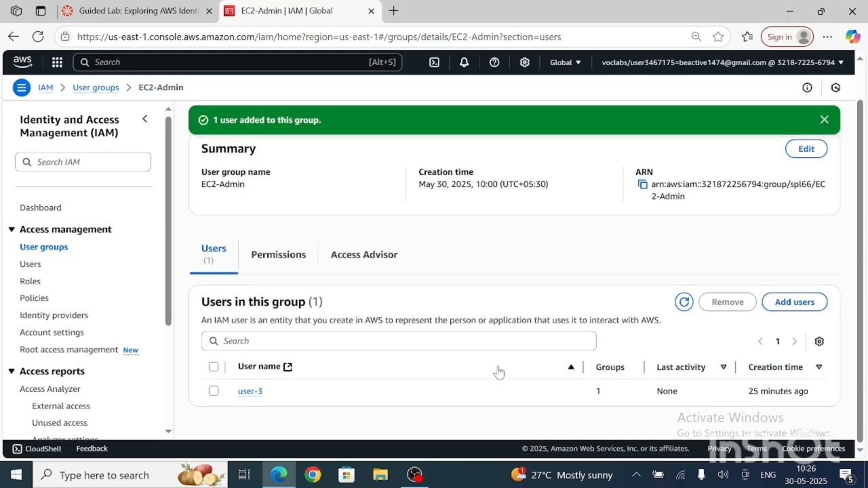Screen dimensions: 868x488
Task: Select the user-3 row checkbox
Action: tap(214, 391)
